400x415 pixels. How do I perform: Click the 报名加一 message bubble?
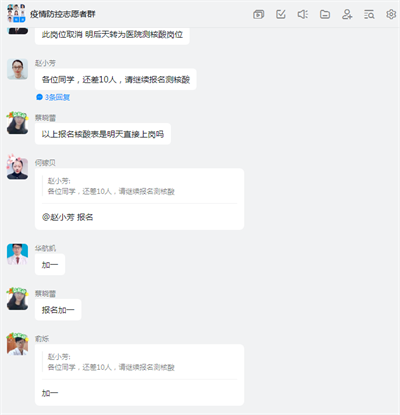58,310
